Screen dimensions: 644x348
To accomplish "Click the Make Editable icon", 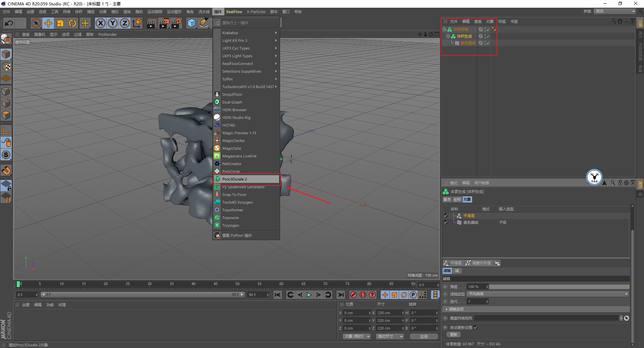I will [x=6, y=39].
